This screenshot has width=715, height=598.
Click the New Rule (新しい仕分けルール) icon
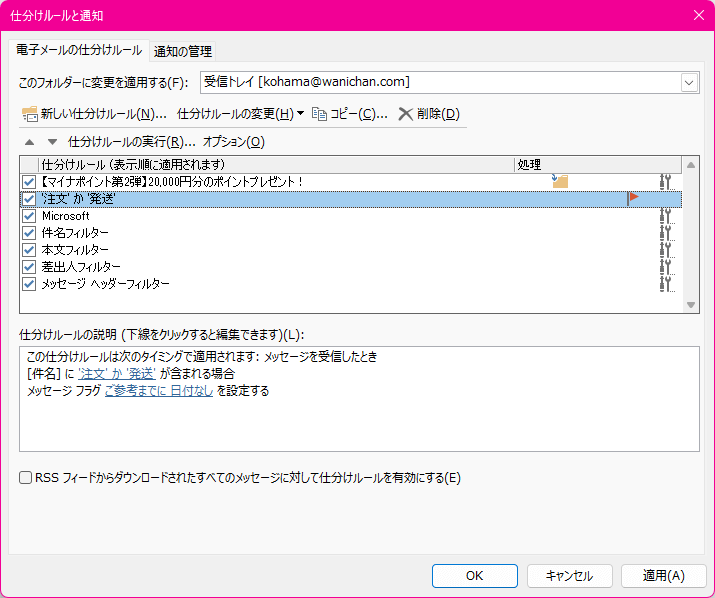coord(30,114)
